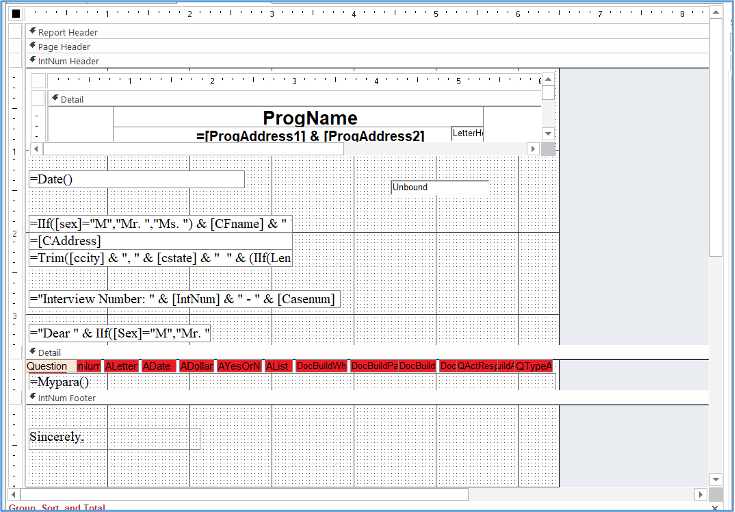This screenshot has height=512, width=735.
Task: Select the =Date() text box
Action: pos(136,179)
